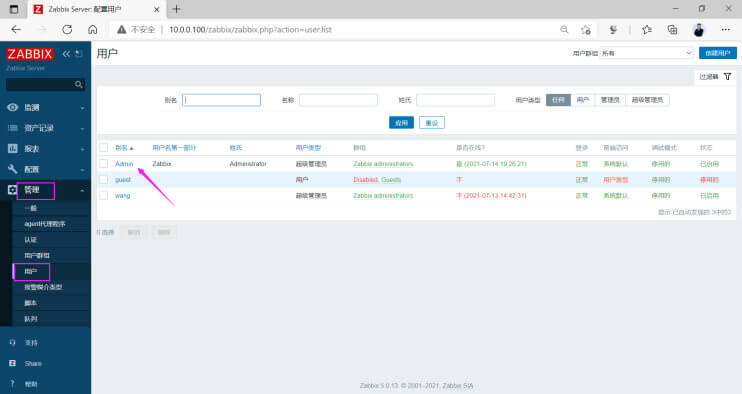
Task: Open the browser profile avatar
Action: 698,29
